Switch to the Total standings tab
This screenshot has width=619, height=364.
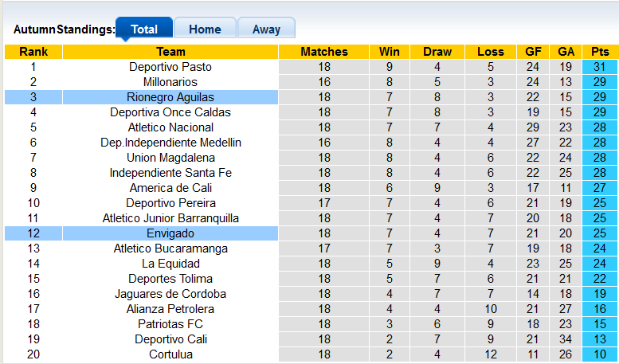click(144, 29)
